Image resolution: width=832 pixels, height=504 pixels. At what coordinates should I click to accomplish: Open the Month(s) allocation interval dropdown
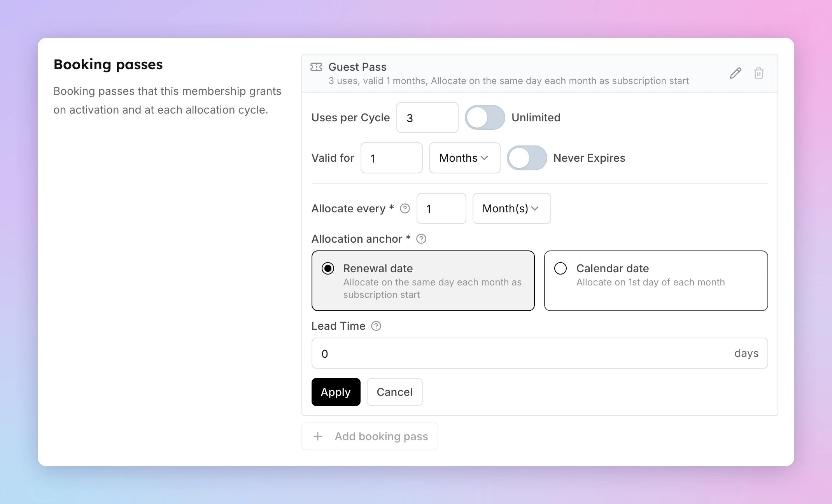click(x=511, y=208)
